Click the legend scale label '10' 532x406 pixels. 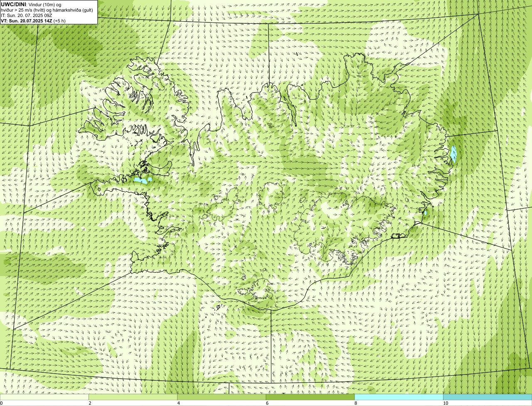tap(446, 403)
